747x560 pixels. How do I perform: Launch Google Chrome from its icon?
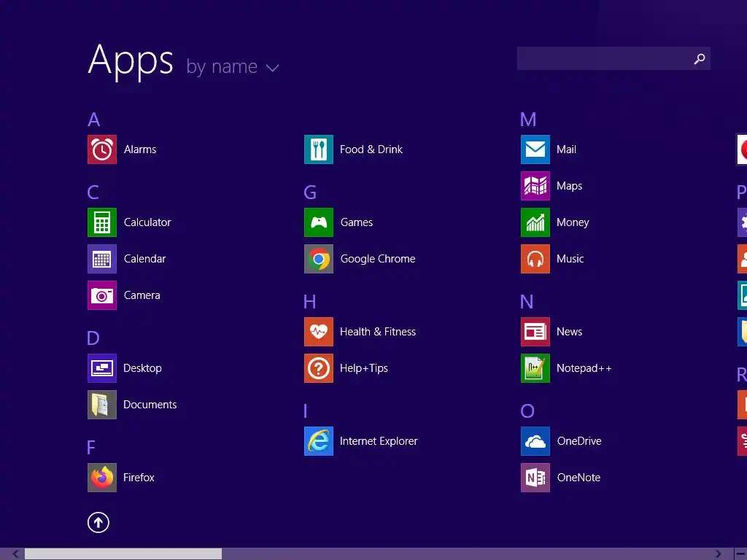319,259
